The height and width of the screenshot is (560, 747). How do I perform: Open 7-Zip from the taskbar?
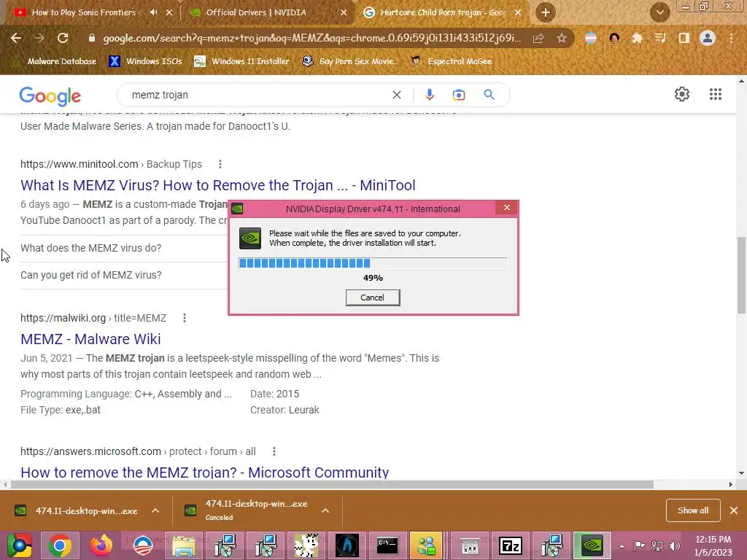[510, 545]
